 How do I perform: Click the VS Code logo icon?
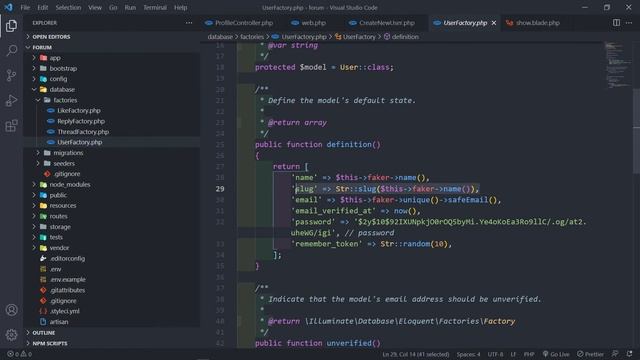[9, 7]
